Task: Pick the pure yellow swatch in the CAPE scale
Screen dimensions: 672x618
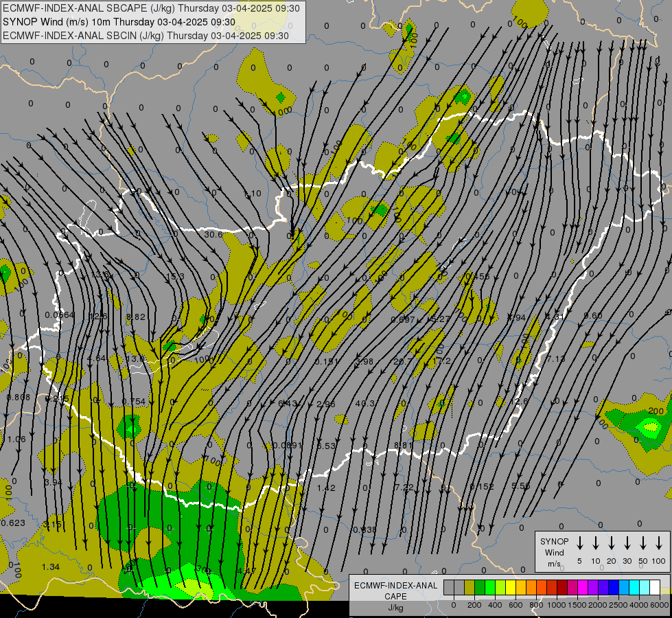Action: tap(511, 587)
